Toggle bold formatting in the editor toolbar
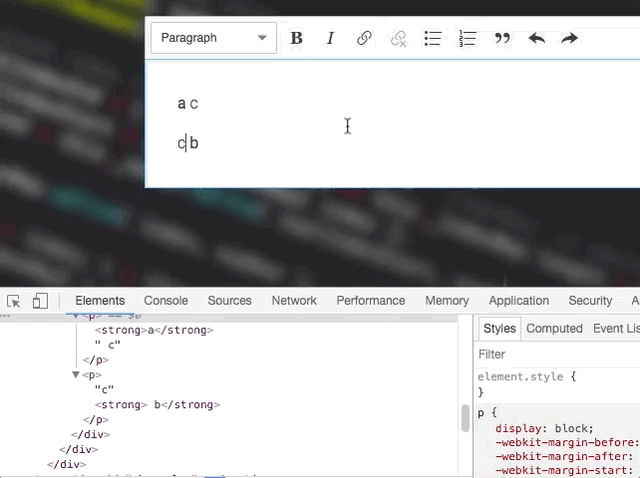The image size is (640, 478). point(296,38)
